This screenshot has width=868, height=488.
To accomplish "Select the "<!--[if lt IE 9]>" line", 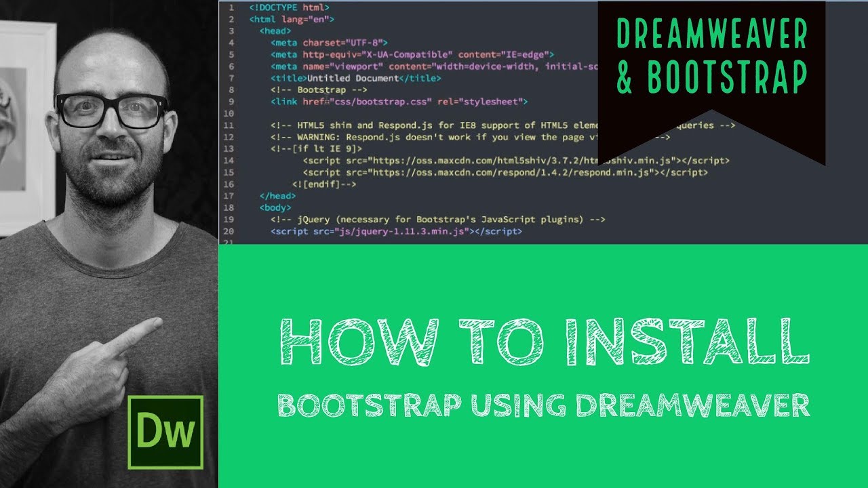I will click(x=316, y=148).
